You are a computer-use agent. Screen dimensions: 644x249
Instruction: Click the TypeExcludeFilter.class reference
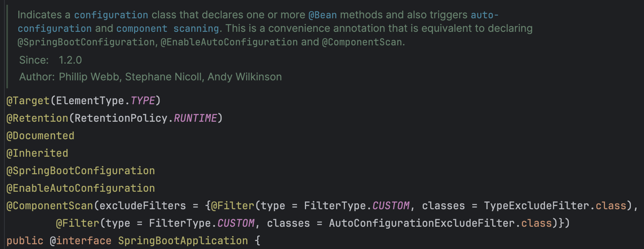coord(555,206)
